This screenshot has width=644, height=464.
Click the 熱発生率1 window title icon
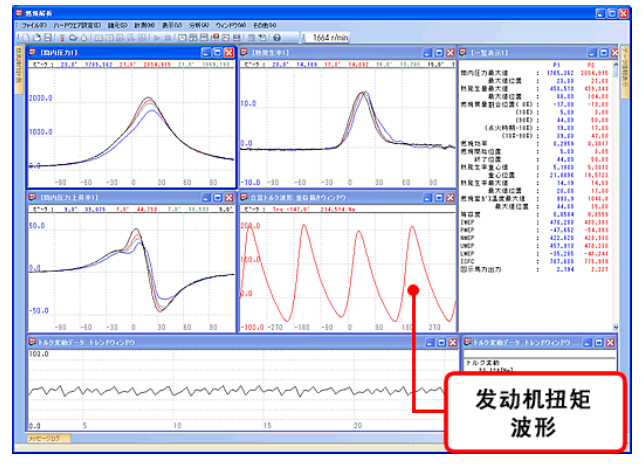[244, 53]
